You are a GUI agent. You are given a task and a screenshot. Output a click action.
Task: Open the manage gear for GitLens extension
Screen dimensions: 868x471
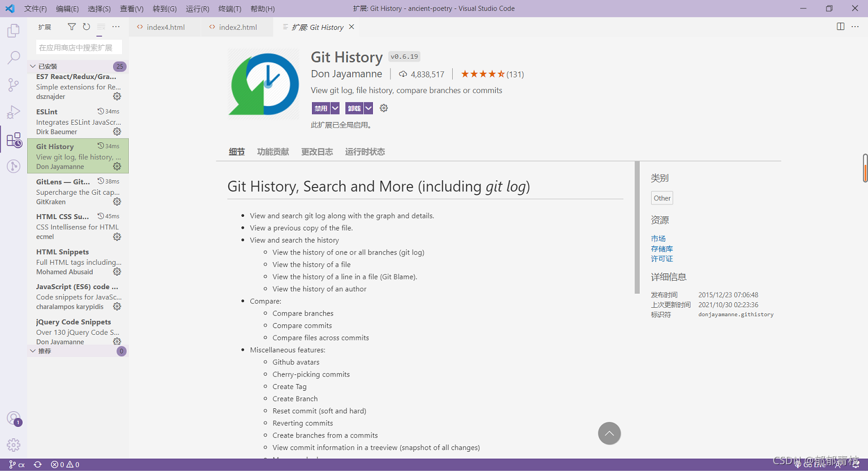pyautogui.click(x=117, y=202)
